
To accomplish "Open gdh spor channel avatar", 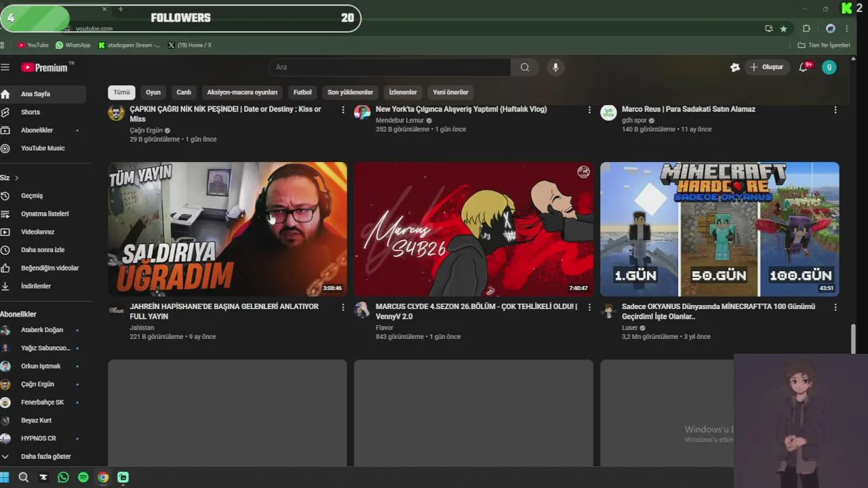I will click(608, 113).
